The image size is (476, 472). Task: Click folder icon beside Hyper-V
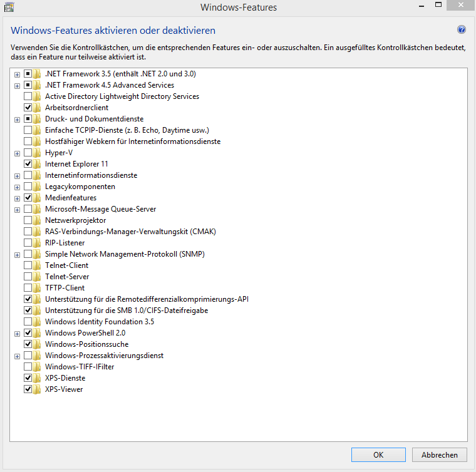tap(37, 153)
